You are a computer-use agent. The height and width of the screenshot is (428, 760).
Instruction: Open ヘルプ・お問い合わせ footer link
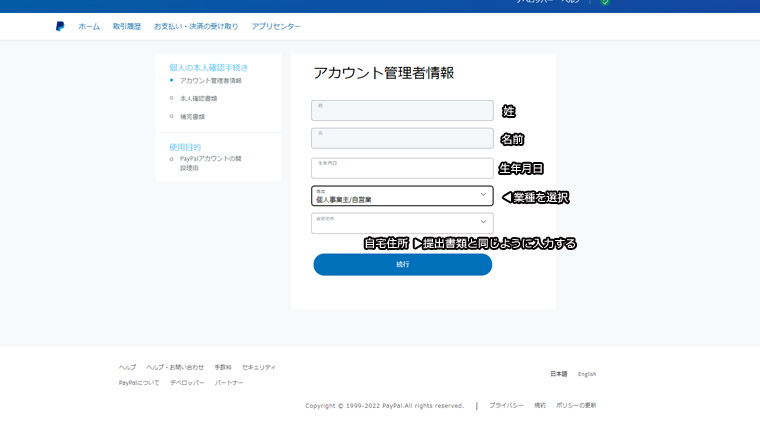[175, 367]
